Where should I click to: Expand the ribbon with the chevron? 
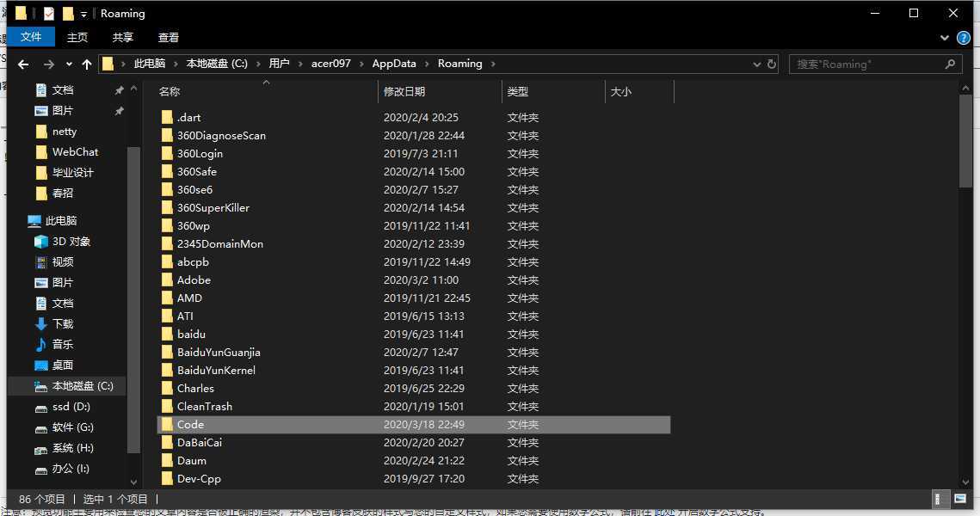945,38
